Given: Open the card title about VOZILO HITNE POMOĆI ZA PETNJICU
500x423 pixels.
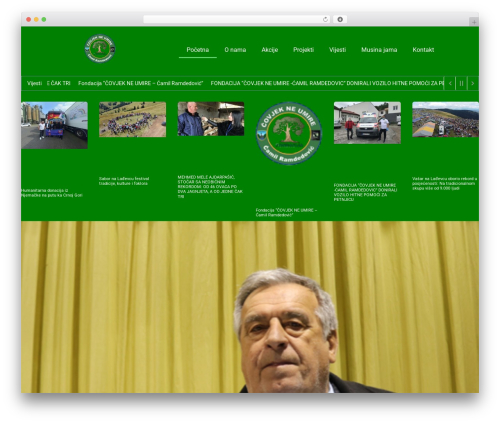Looking at the screenshot, I should pos(365,192).
